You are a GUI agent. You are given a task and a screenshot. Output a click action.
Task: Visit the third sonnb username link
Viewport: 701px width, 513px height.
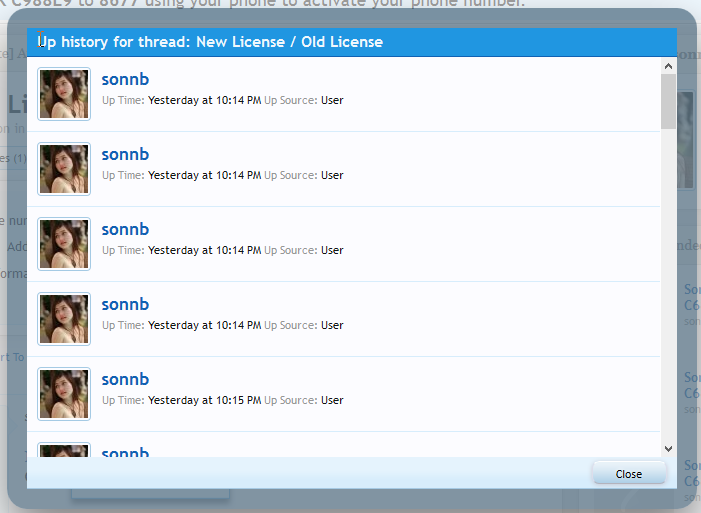(x=125, y=229)
